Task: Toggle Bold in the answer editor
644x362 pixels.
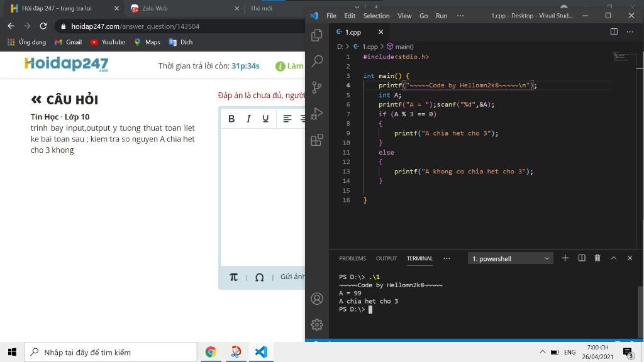Action: pyautogui.click(x=231, y=119)
